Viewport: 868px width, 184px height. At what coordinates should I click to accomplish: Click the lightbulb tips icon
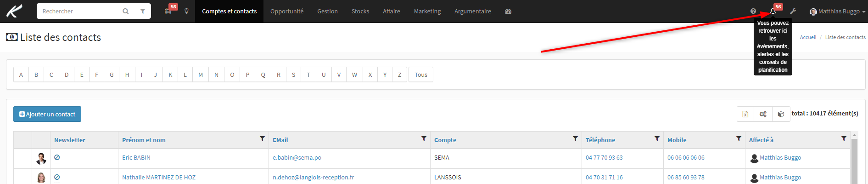tap(186, 11)
